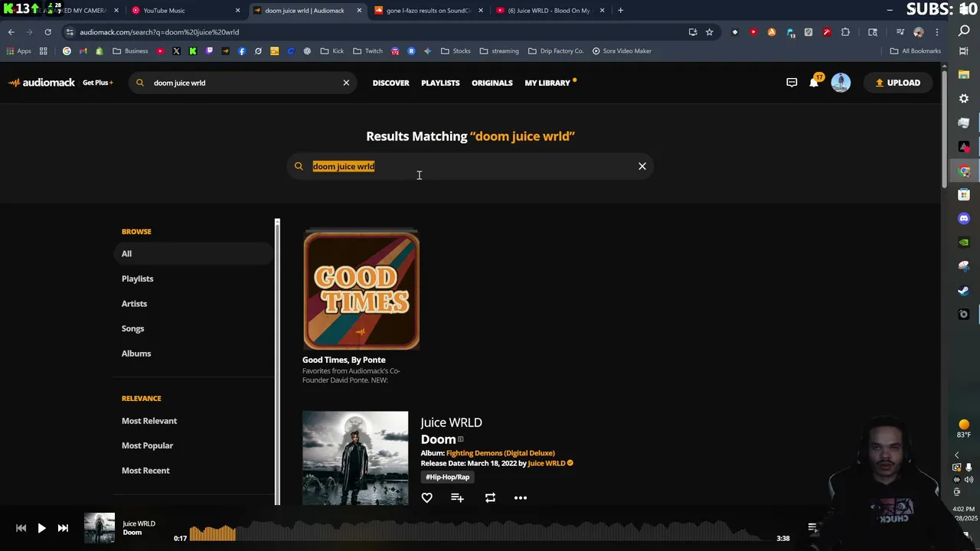Screen dimensions: 980x551
Task: Open the Originals menu
Action: (492, 83)
